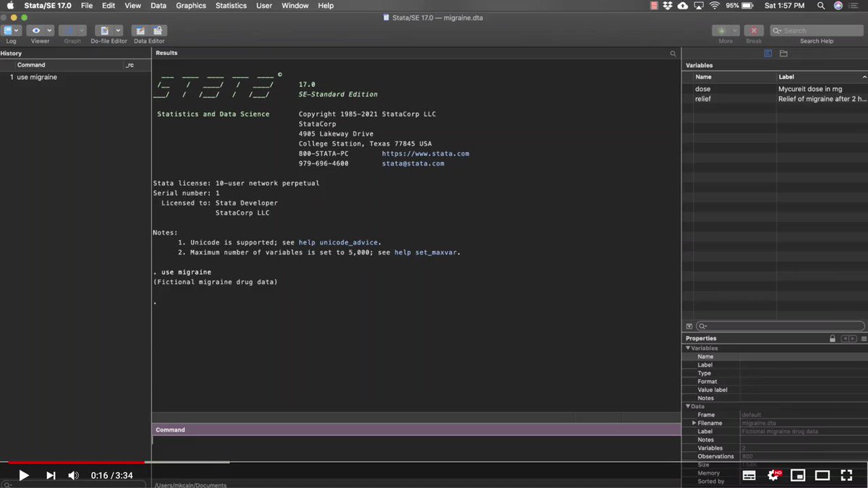Image resolution: width=868 pixels, height=488 pixels.
Task: Select the Format property row
Action: 776,382
